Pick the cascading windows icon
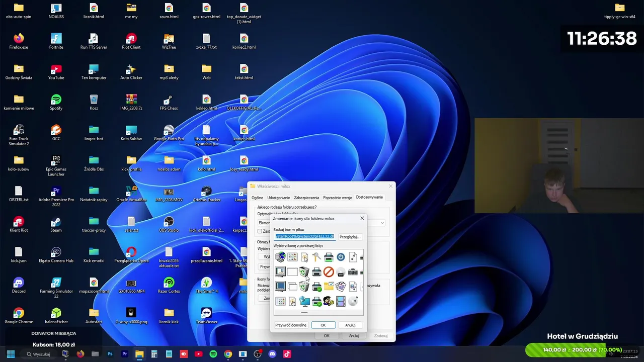This screenshot has height=362, width=644. 292,287
